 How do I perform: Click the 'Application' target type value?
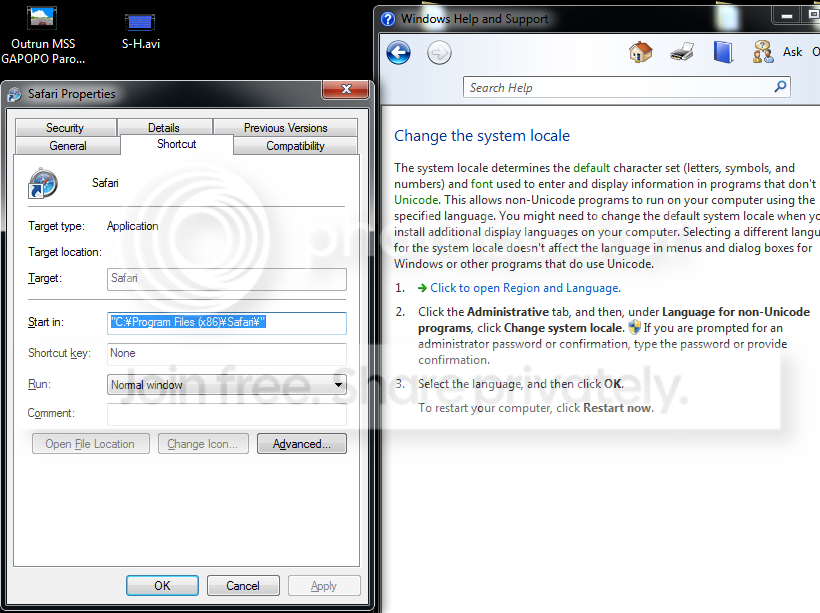(x=132, y=226)
